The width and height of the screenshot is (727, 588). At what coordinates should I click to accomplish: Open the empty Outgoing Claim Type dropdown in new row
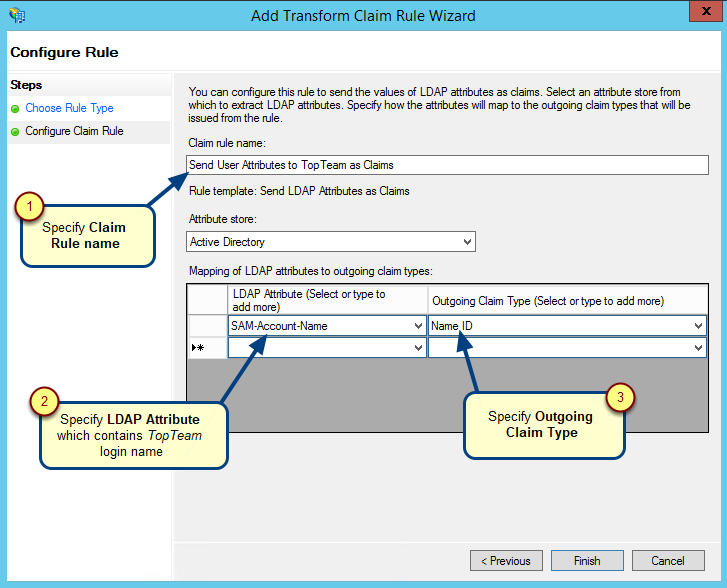tap(698, 348)
